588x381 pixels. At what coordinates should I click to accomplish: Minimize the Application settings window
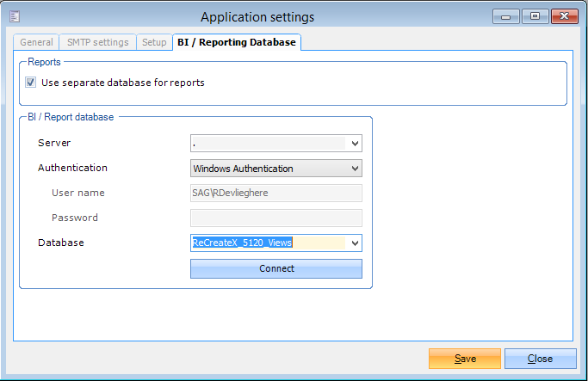pos(508,16)
